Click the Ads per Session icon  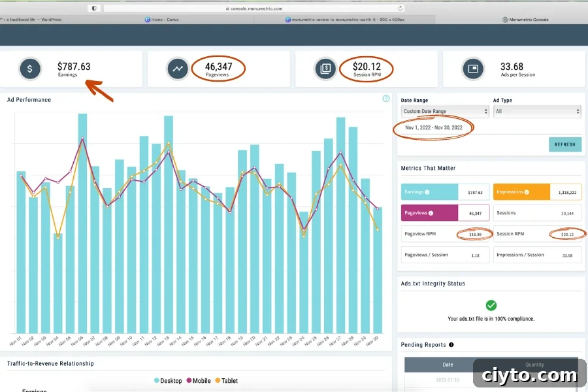click(473, 69)
